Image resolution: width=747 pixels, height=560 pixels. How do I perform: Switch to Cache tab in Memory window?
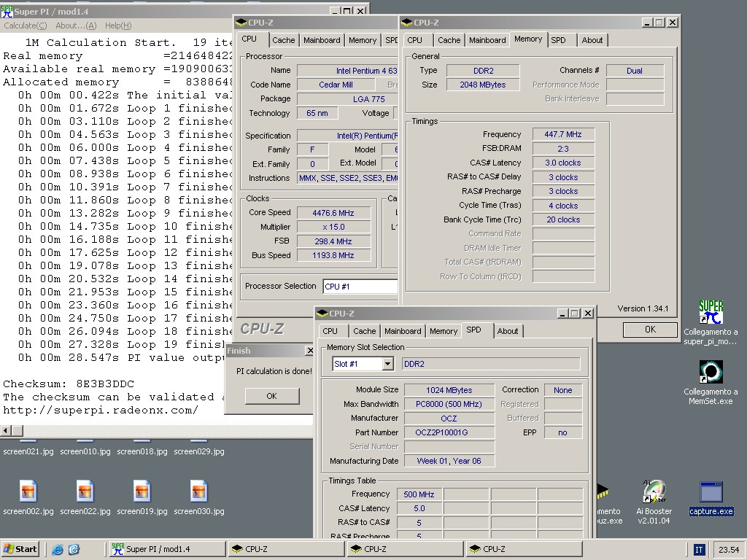pyautogui.click(x=449, y=41)
